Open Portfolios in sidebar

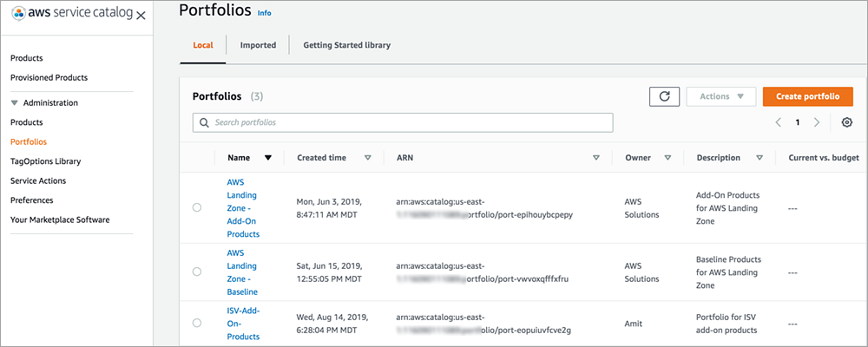[29, 141]
